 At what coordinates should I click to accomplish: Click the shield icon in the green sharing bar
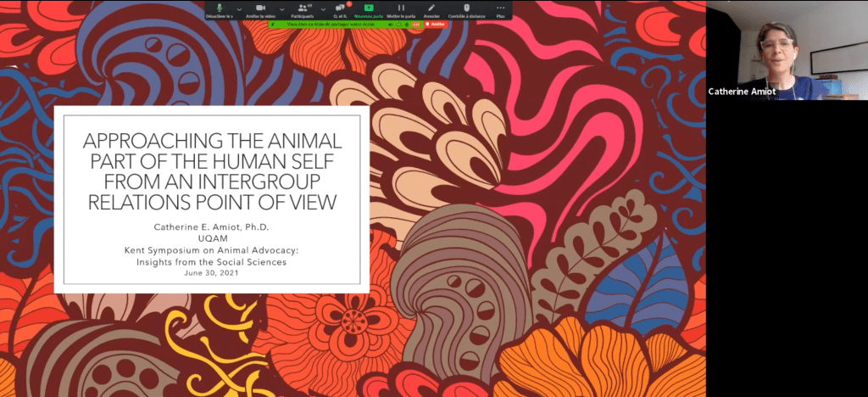coord(407,24)
